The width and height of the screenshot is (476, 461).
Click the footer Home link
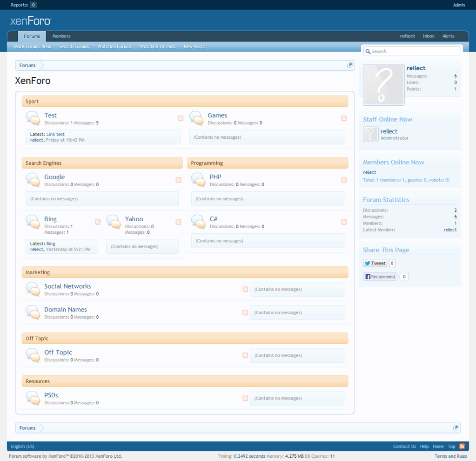pyautogui.click(x=438, y=447)
